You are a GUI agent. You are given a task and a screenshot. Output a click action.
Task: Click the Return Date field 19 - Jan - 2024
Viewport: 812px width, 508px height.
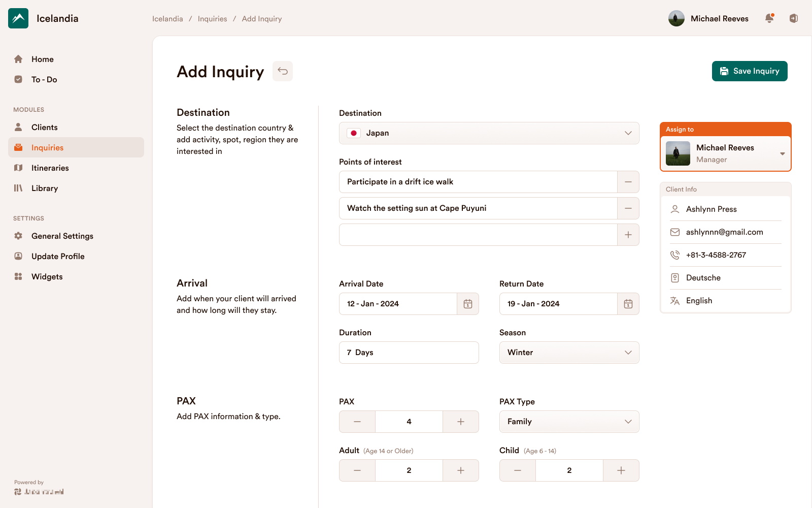click(558, 304)
